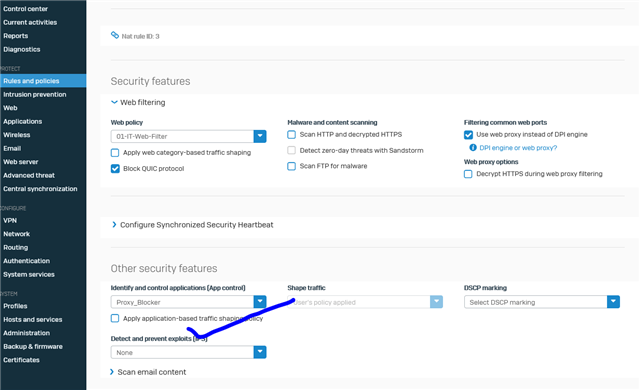Go to Control center in sidebar
This screenshot has height=390, width=640.
(25, 9)
